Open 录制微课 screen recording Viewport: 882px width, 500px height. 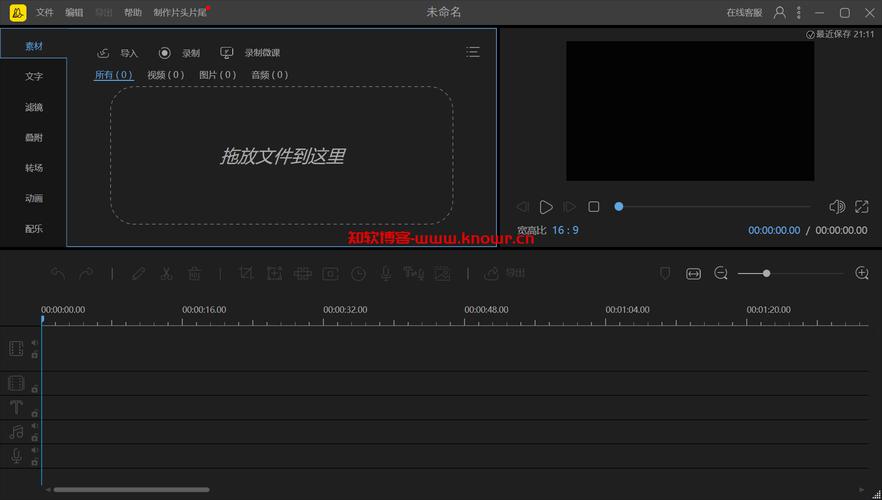click(x=227, y=53)
